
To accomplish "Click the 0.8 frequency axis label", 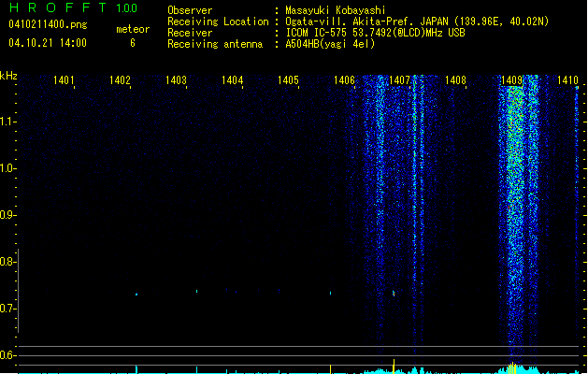I will tap(7, 262).
